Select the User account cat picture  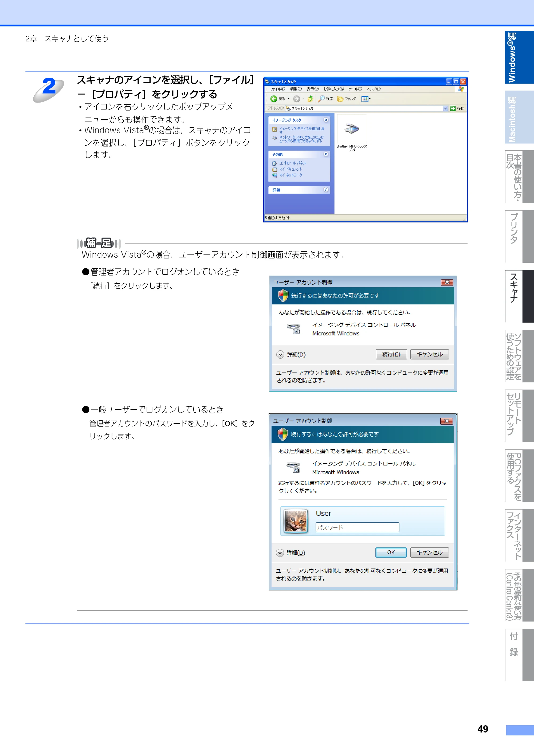[296, 521]
